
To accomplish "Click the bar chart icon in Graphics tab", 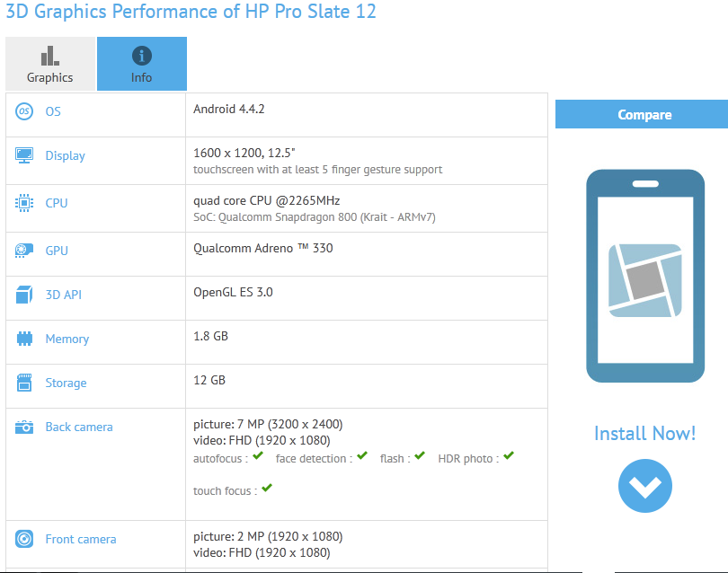I will pos(50,56).
